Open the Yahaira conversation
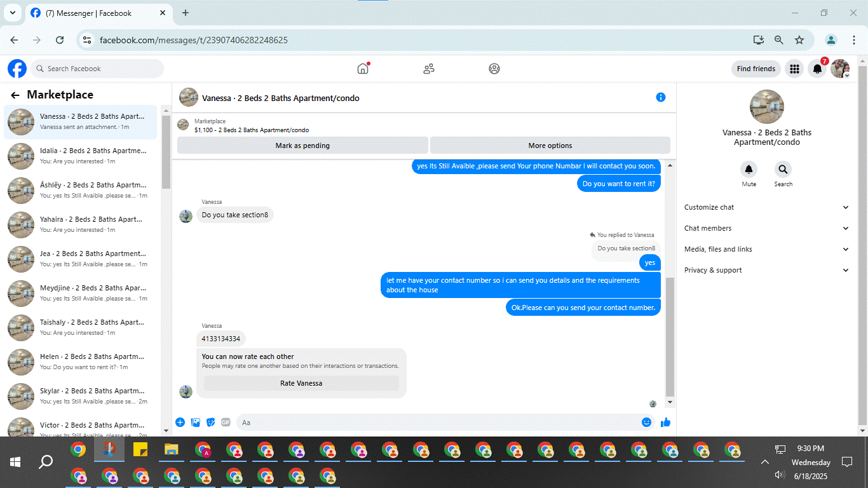The width and height of the screenshot is (868, 488). 81,224
